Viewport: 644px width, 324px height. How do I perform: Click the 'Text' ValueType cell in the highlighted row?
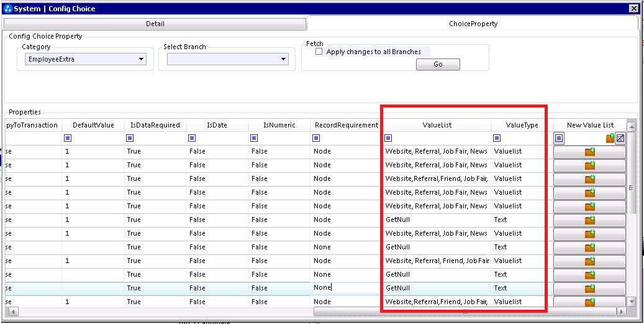pos(522,289)
